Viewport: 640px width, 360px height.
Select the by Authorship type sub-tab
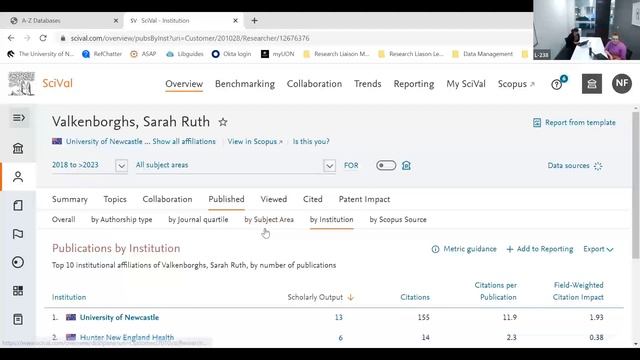coord(122,220)
